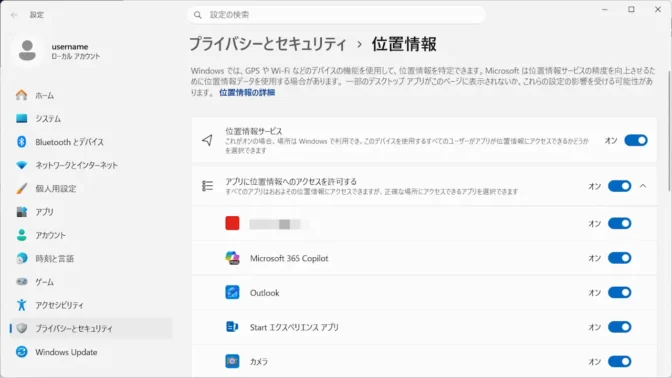
Task: Click the カメラ app name
Action: click(258, 362)
